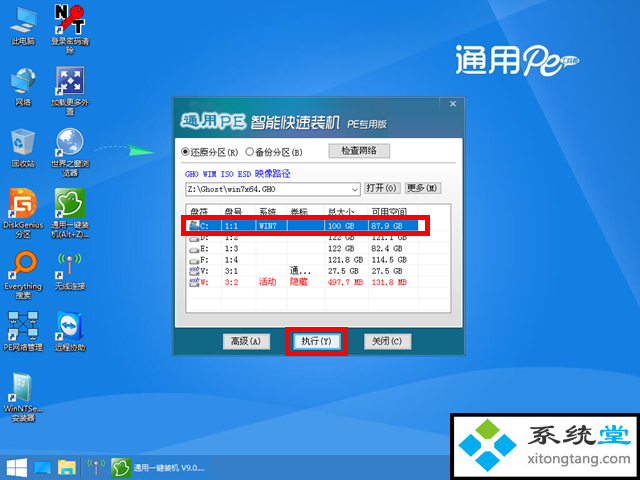The height and width of the screenshot is (480, 640).
Task: Click the 高级(A) button
Action: 246,341
